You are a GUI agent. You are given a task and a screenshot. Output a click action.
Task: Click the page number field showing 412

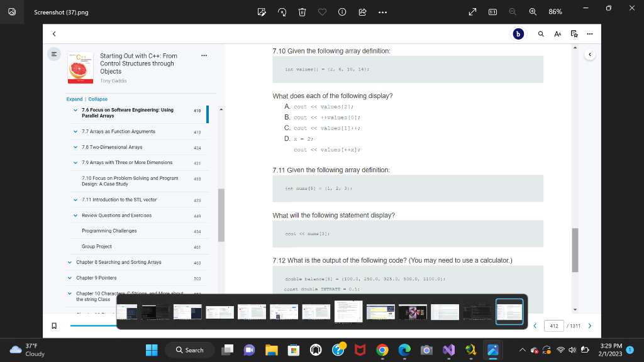tap(553, 326)
